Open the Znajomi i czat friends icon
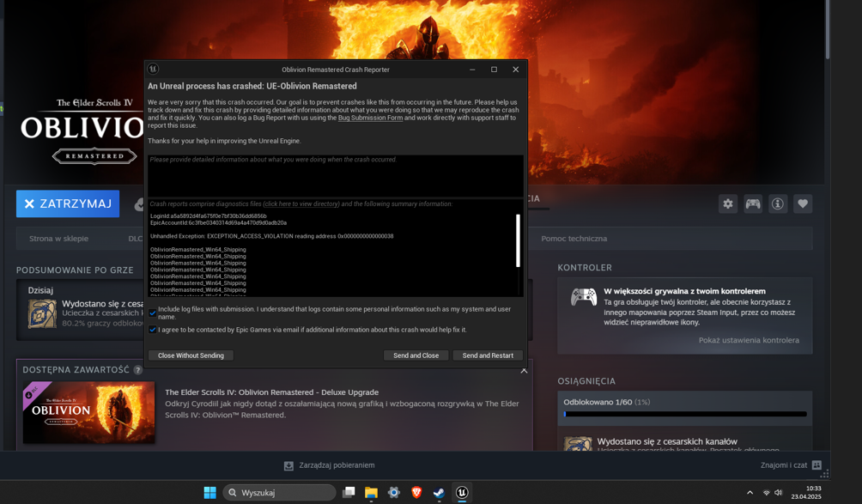Image resolution: width=862 pixels, height=504 pixels. pos(816,465)
